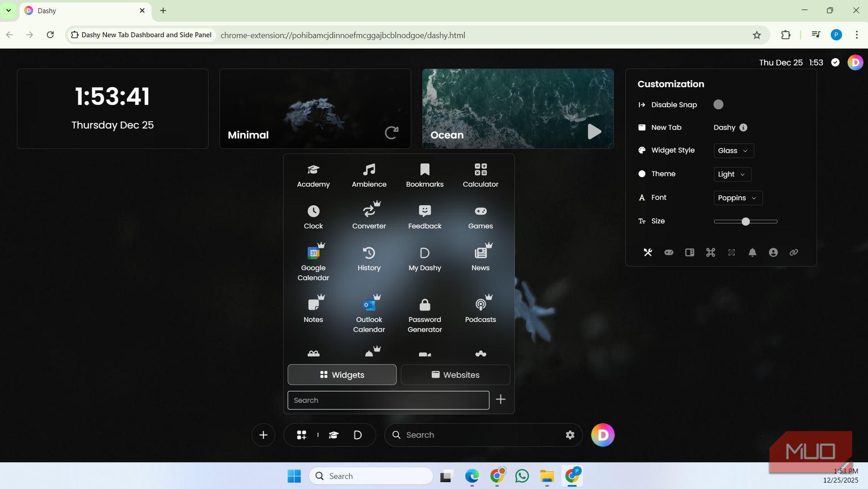Open Microsoft Edge from the taskbar
Screen dimensions: 868x489
pos(472,476)
